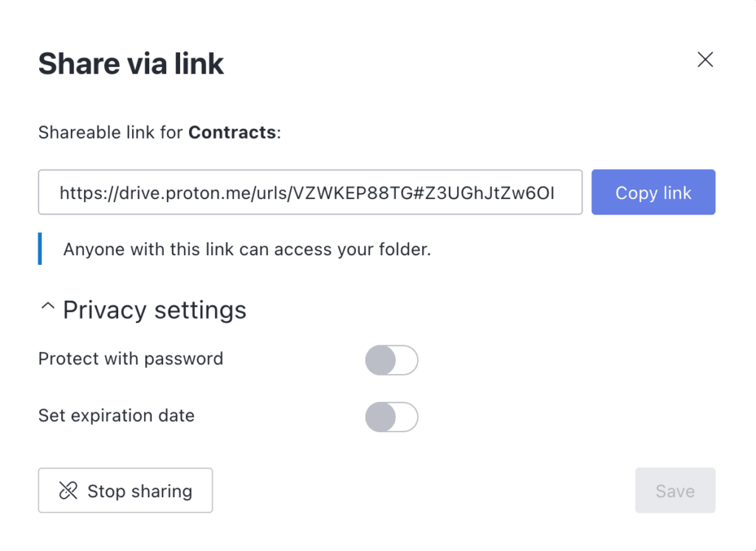The width and height of the screenshot is (756, 551).
Task: Click the bold Contracts folder name
Action: [x=232, y=133]
